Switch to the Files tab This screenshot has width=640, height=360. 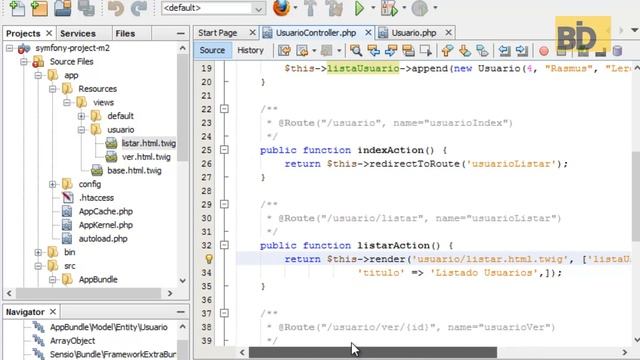pos(125,33)
